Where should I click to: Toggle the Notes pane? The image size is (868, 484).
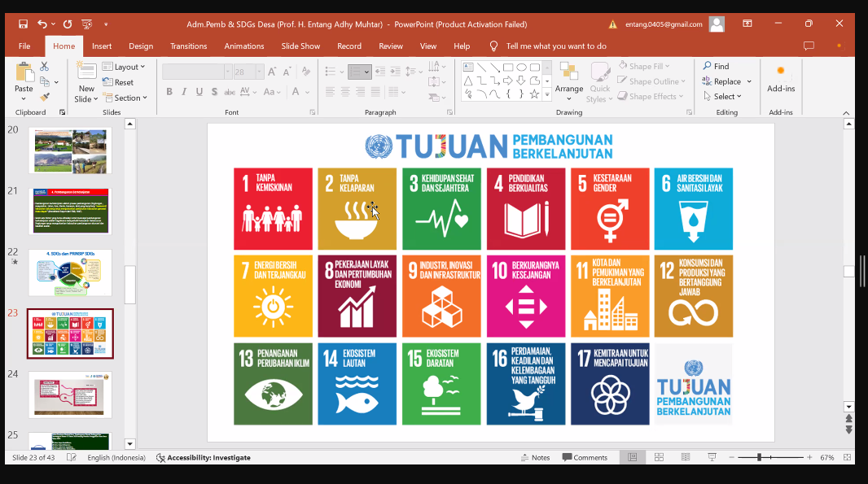pos(535,458)
